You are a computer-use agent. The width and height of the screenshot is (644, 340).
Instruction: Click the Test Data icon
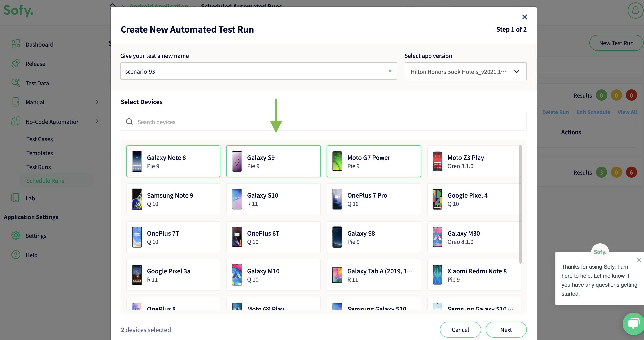(16, 83)
